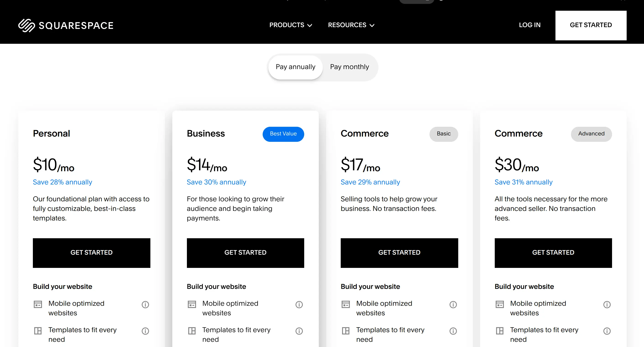644x347 pixels.
Task: Click the Business plan mobile website icon
Action: (x=192, y=304)
